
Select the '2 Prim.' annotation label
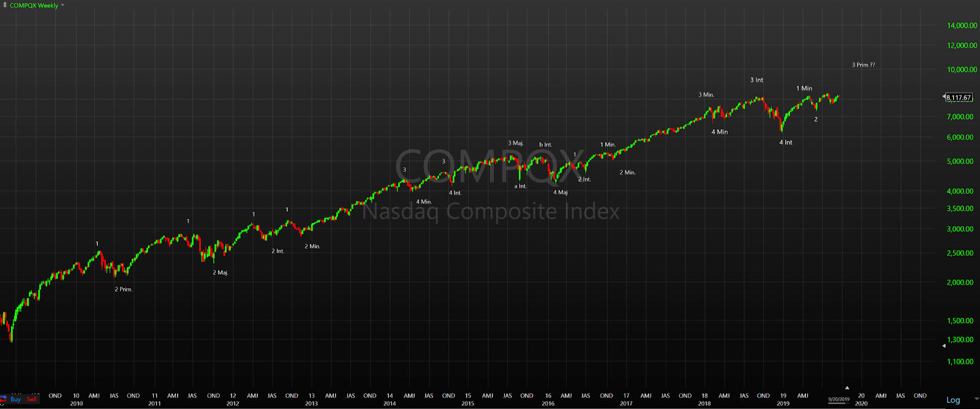[x=123, y=290]
